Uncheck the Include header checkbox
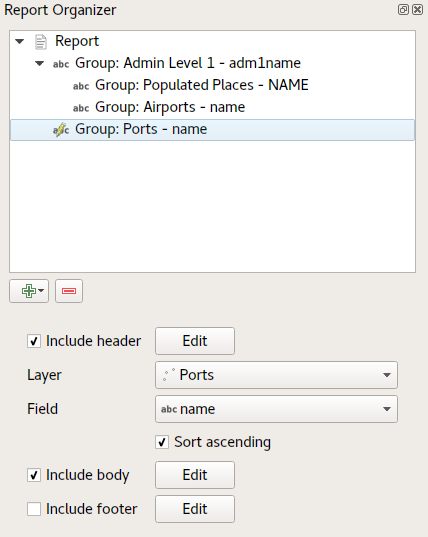The image size is (428, 537). (34, 341)
